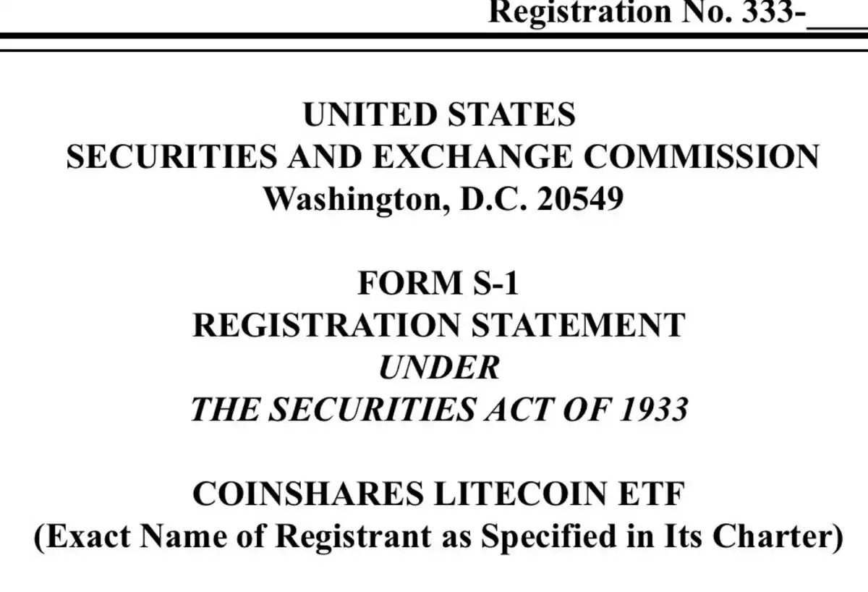Viewport: 868px width, 592px height.
Task: Click the year 1933 in the italic line
Action: tap(654, 410)
